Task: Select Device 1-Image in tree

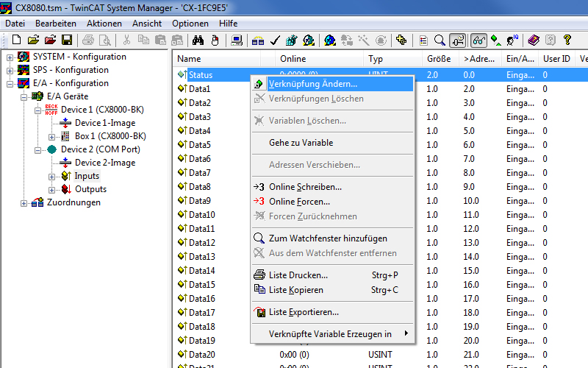Action: 105,123
